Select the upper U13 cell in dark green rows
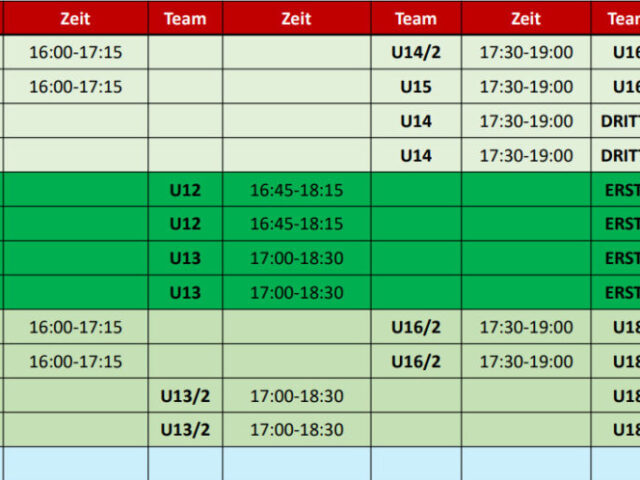Viewport: 640px width, 480px height. point(185,258)
